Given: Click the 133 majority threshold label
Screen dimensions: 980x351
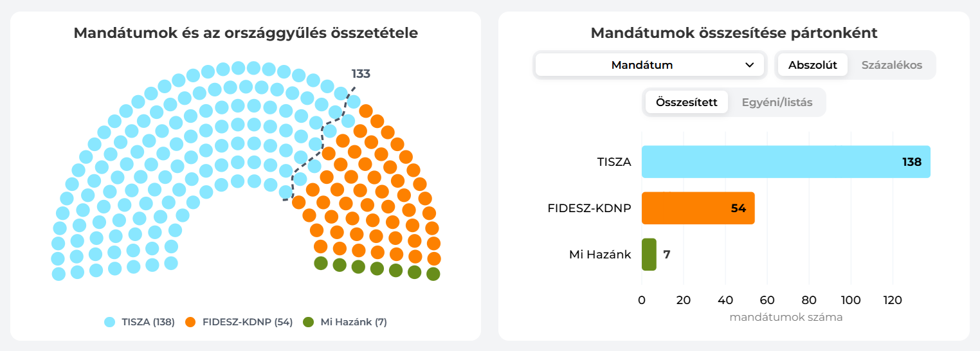Looking at the screenshot, I should (x=361, y=74).
